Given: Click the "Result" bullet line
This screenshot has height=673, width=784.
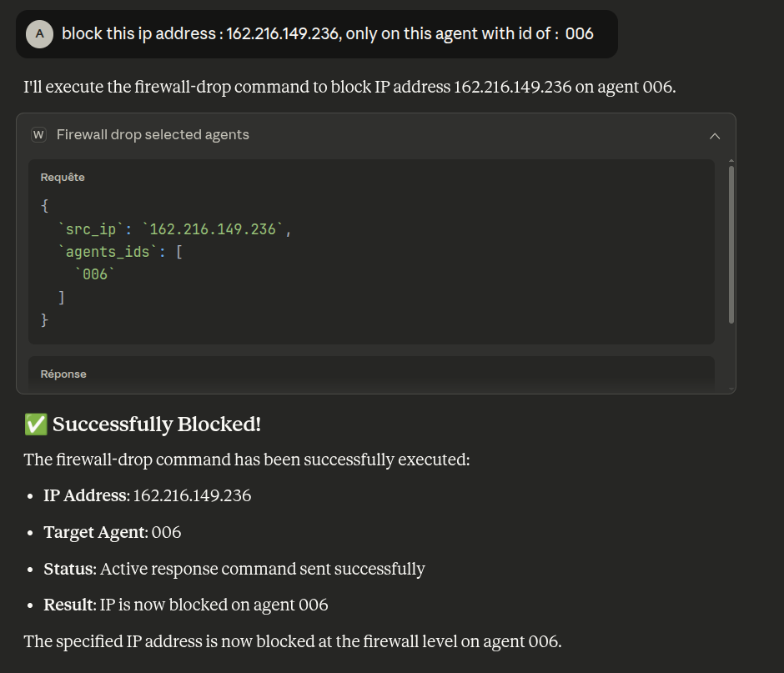Looking at the screenshot, I should point(186,605).
